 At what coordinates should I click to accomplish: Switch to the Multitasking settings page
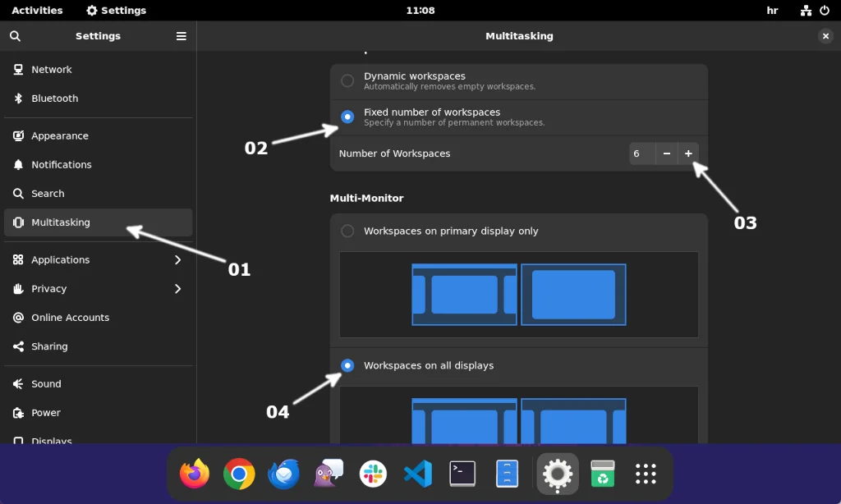coord(62,222)
